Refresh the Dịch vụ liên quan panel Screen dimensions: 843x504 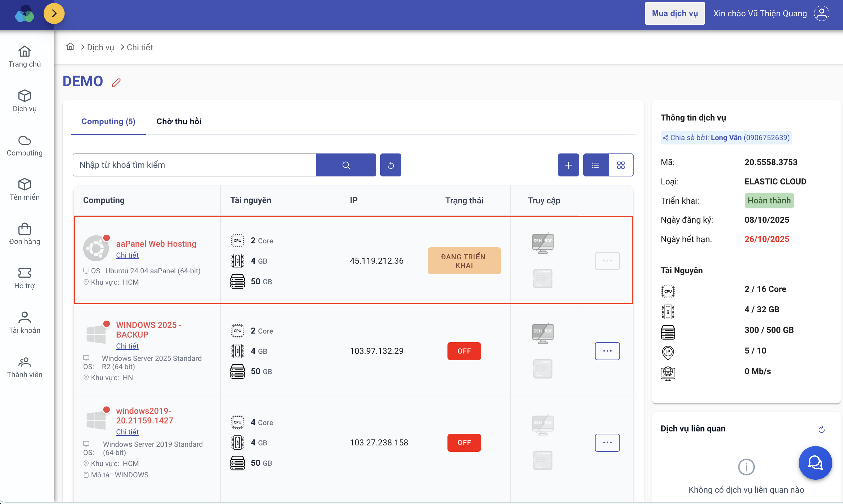(821, 429)
